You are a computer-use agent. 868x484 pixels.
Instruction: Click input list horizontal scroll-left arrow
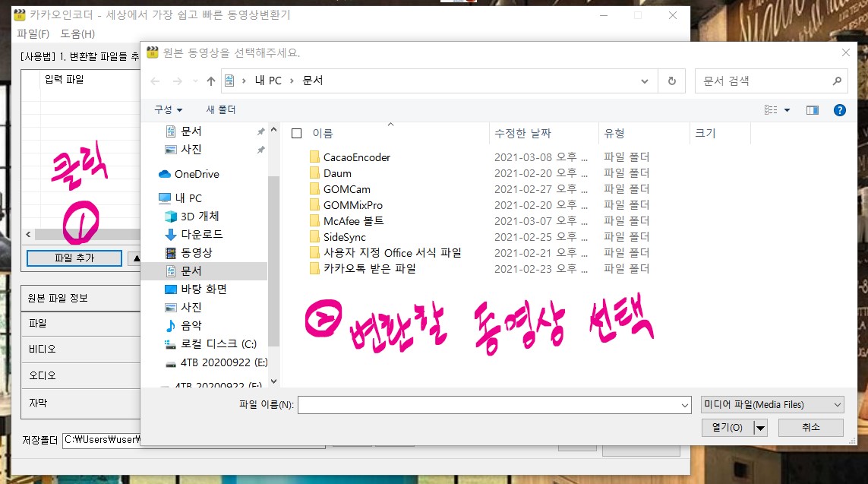click(28, 235)
